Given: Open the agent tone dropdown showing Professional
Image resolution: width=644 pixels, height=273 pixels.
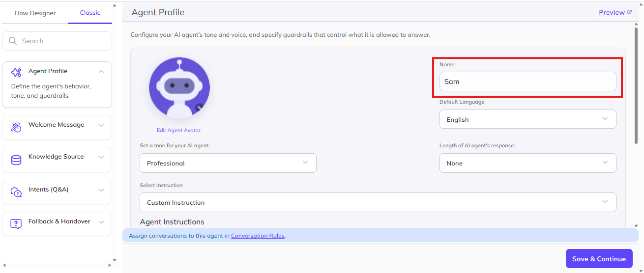Looking at the screenshot, I should (x=228, y=163).
